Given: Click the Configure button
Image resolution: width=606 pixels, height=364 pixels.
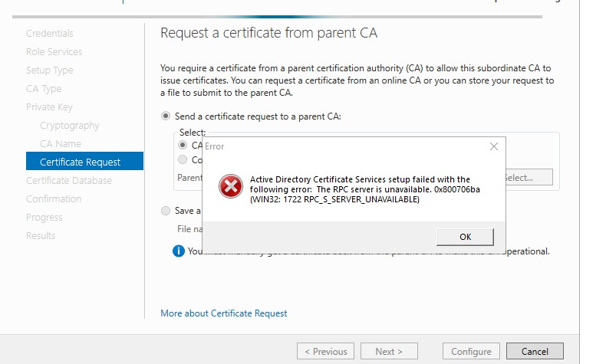Looking at the screenshot, I should (471, 351).
